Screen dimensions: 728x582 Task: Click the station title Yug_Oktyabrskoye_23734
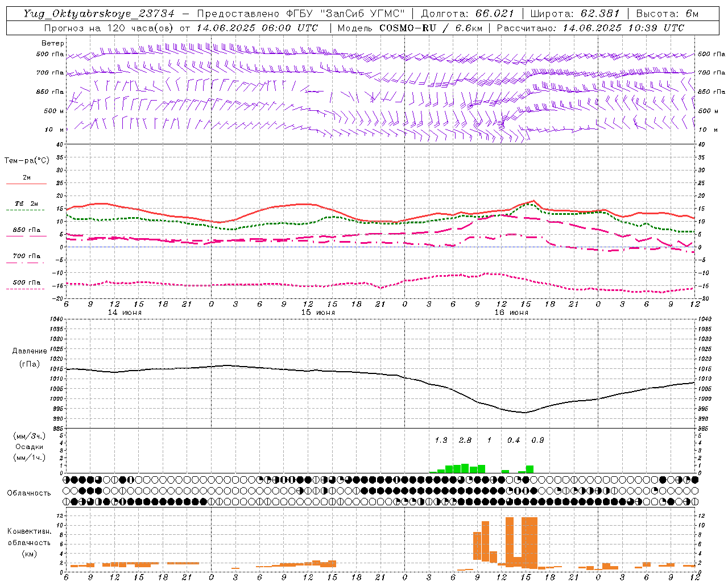(x=99, y=14)
